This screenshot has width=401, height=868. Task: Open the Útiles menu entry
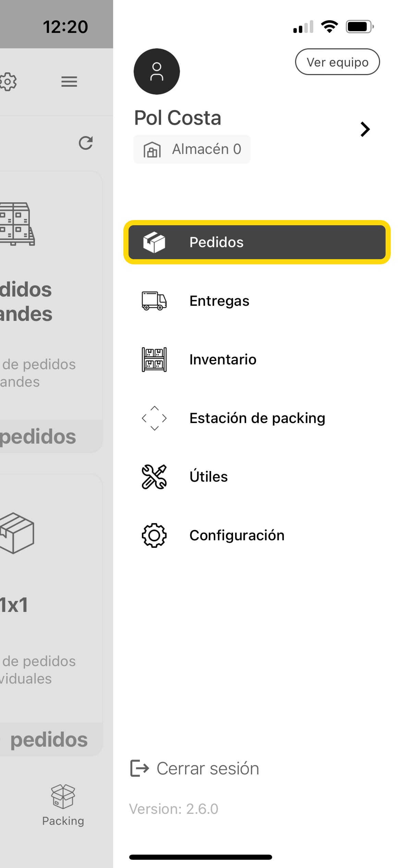tap(208, 477)
